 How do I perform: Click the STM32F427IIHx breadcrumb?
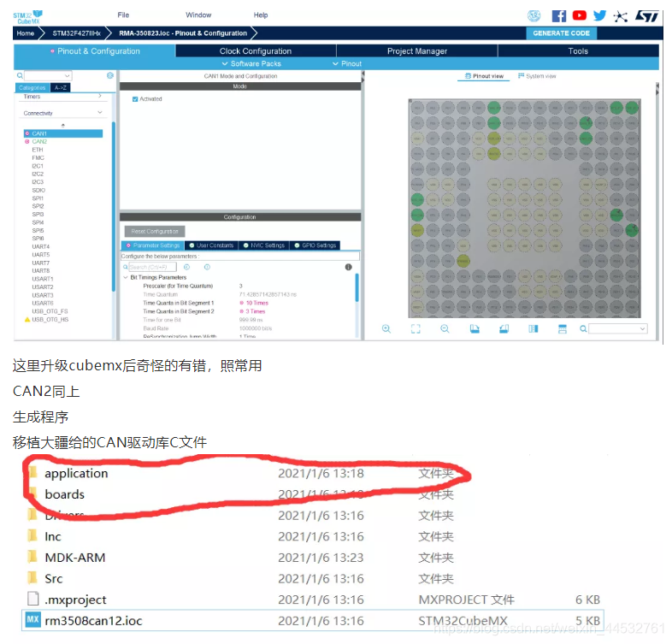77,33
